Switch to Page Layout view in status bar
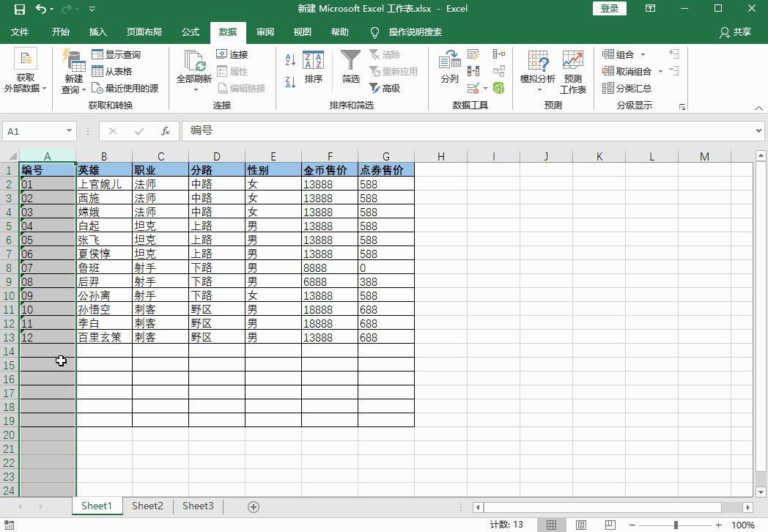The height and width of the screenshot is (532, 768). (580, 525)
